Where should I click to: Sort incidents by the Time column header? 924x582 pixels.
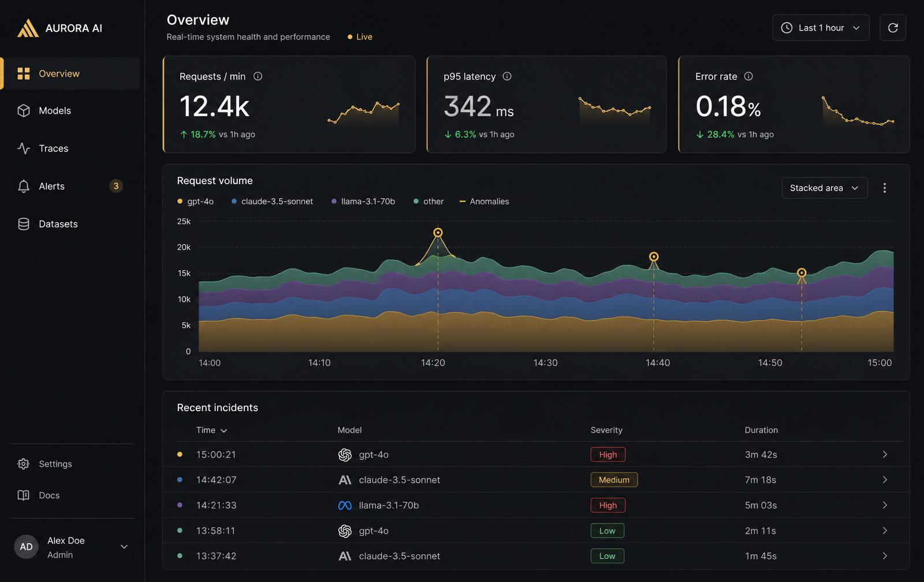tap(211, 430)
